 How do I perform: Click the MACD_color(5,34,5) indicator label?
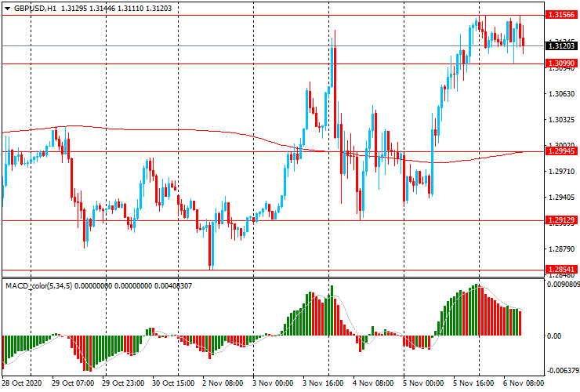(39, 285)
